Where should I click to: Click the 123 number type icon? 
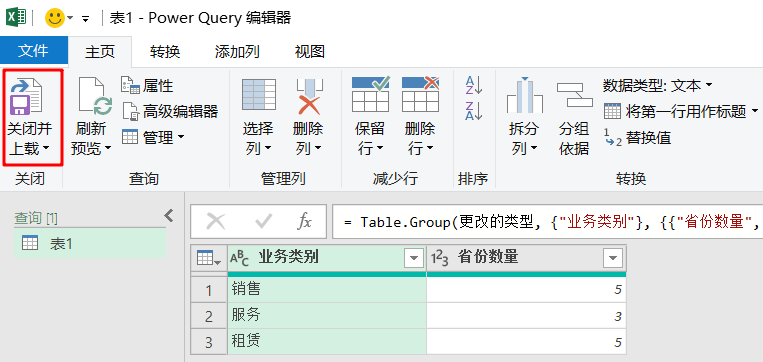coord(439,258)
